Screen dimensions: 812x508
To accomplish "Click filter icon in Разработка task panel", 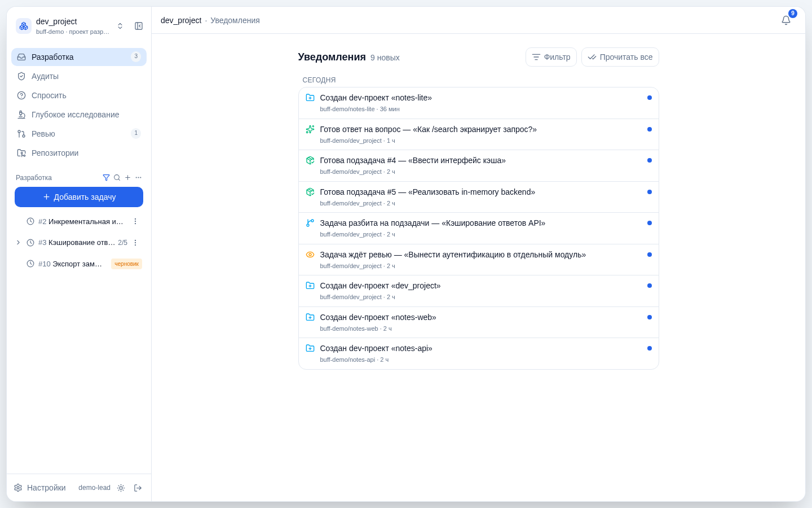I will (x=106, y=178).
